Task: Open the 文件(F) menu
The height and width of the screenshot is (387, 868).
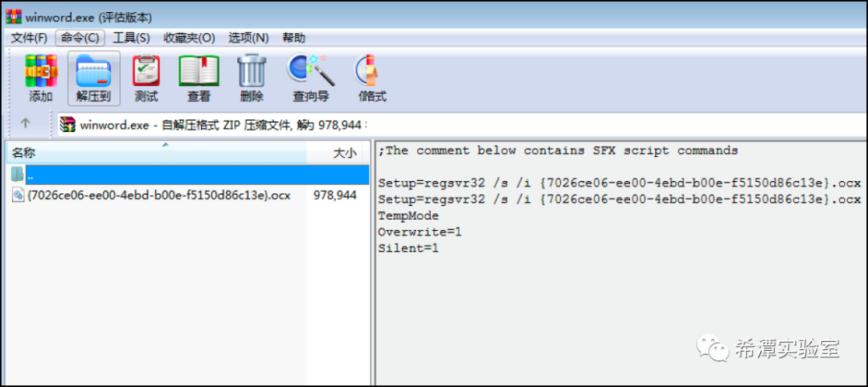Action: pyautogui.click(x=30, y=38)
